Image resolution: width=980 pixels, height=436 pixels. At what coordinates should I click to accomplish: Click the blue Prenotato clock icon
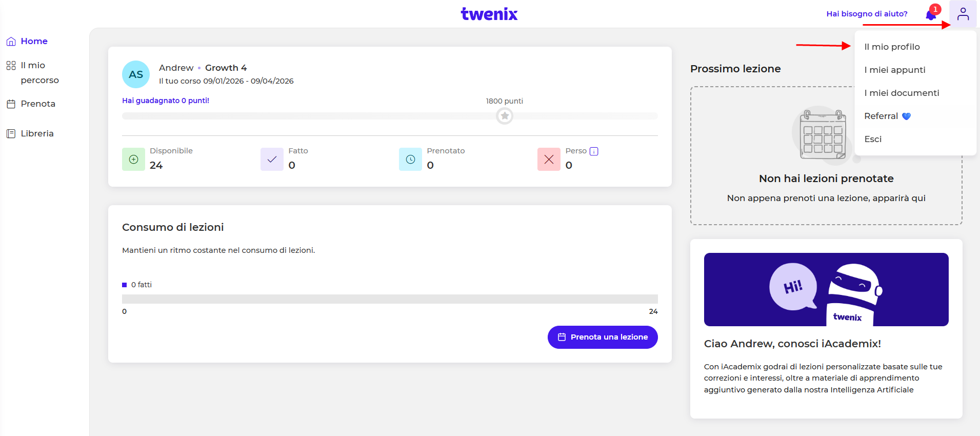click(410, 160)
